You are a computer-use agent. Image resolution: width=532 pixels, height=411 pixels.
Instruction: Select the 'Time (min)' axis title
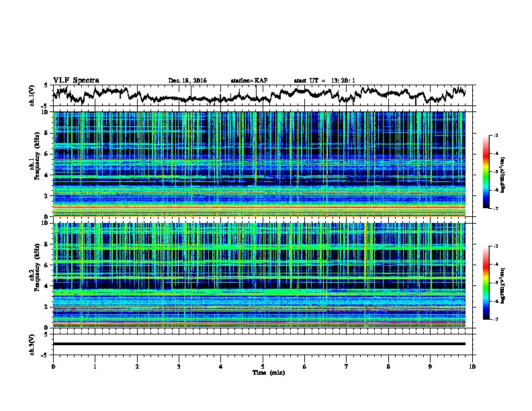point(269,373)
